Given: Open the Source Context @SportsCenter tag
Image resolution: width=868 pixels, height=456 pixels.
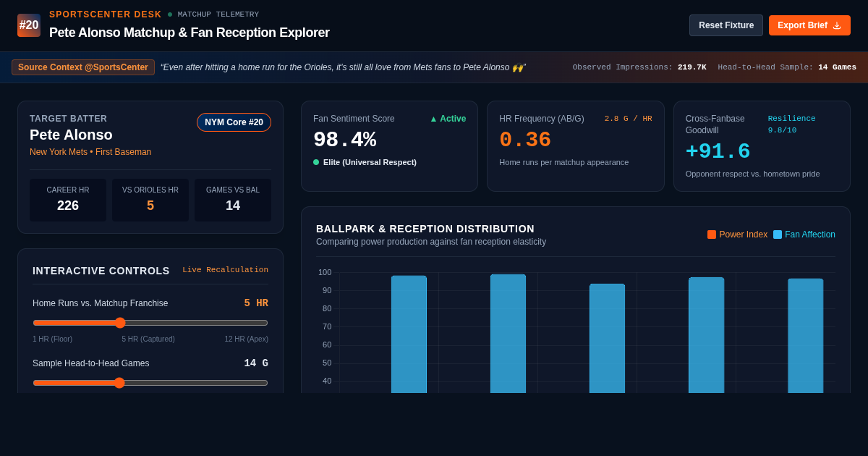Looking at the screenshot, I should [x=83, y=67].
